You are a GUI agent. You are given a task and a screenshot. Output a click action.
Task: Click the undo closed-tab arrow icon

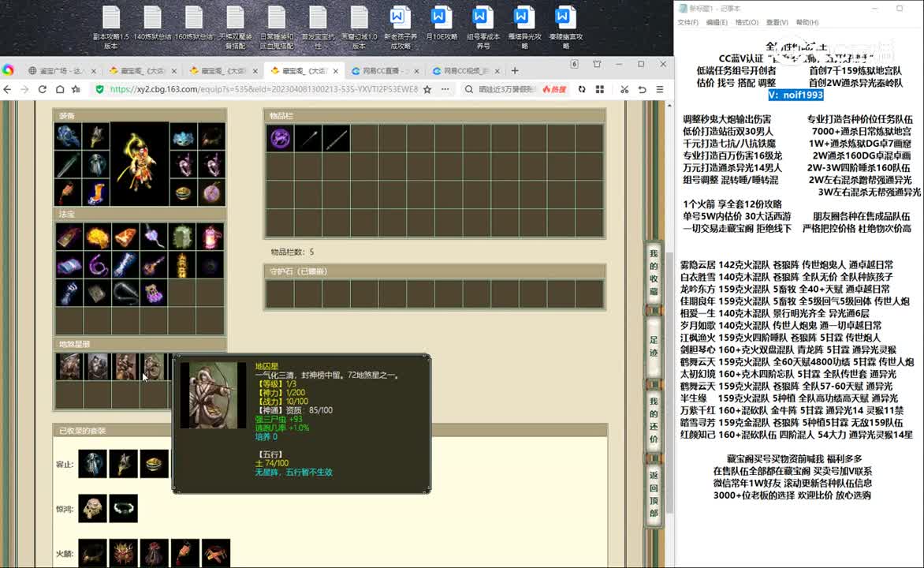click(x=642, y=89)
